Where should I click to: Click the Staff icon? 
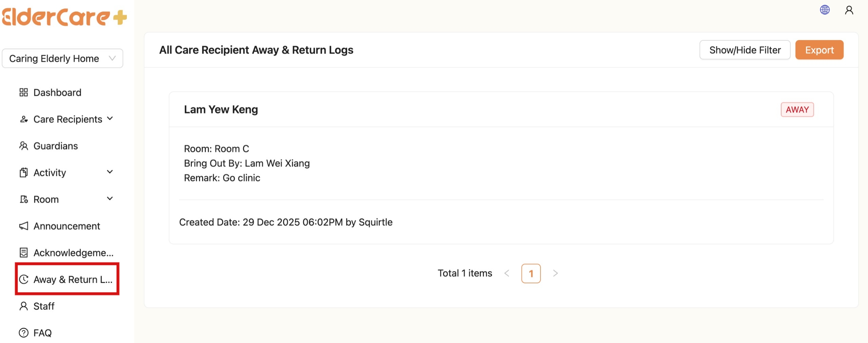23,306
